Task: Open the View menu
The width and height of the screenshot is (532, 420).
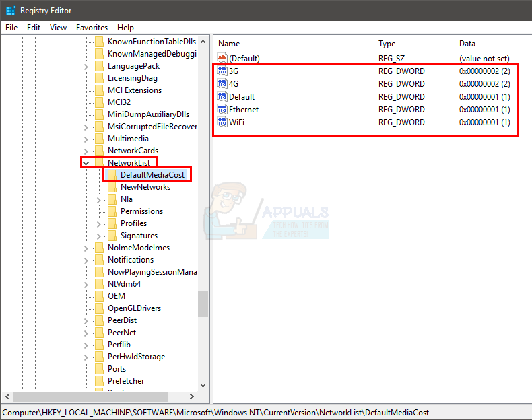Action: (x=58, y=28)
